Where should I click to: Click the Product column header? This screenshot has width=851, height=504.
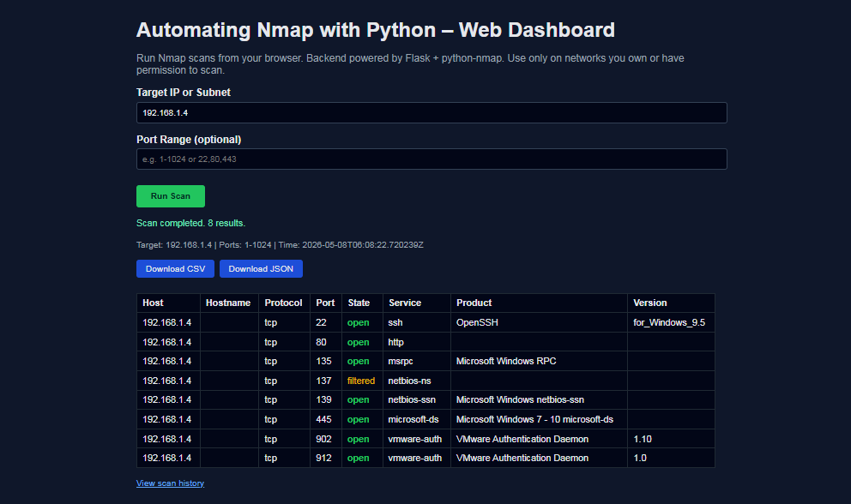coord(539,303)
